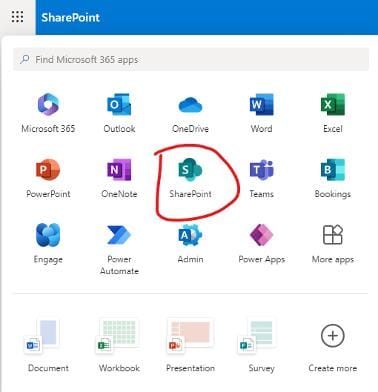Open the Admin center app

pyautogui.click(x=190, y=244)
